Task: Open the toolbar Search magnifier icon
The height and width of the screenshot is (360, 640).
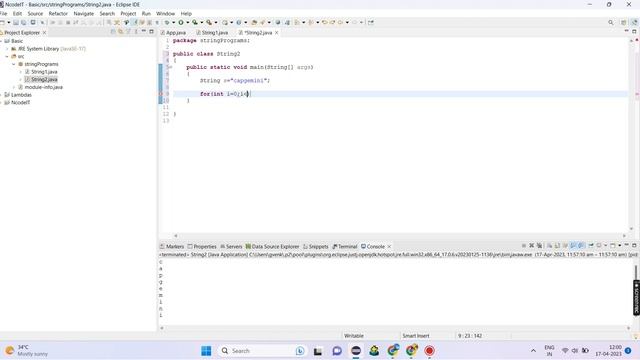Action: (x=611, y=22)
